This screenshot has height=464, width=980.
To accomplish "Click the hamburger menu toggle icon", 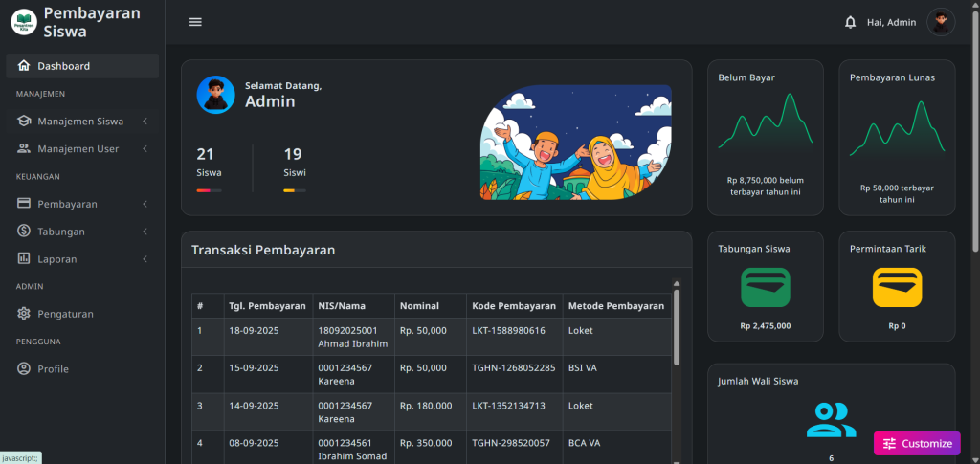I will [x=195, y=22].
